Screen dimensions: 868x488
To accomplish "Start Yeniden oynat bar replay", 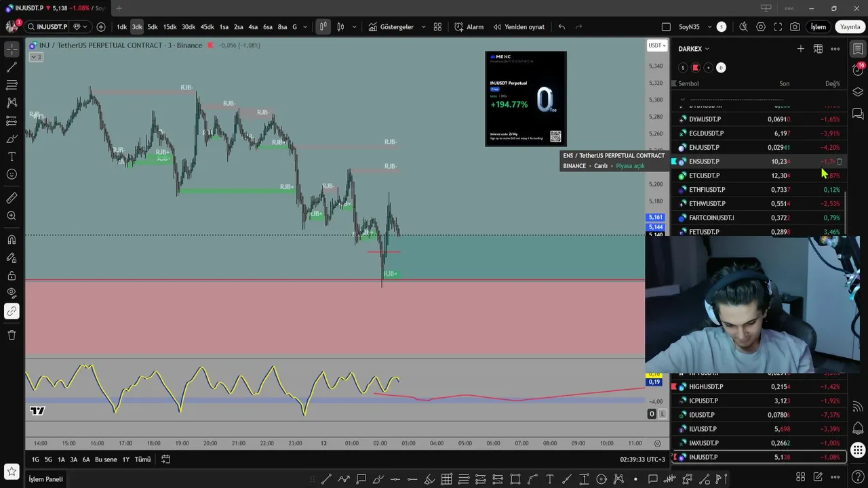I will coord(519,27).
